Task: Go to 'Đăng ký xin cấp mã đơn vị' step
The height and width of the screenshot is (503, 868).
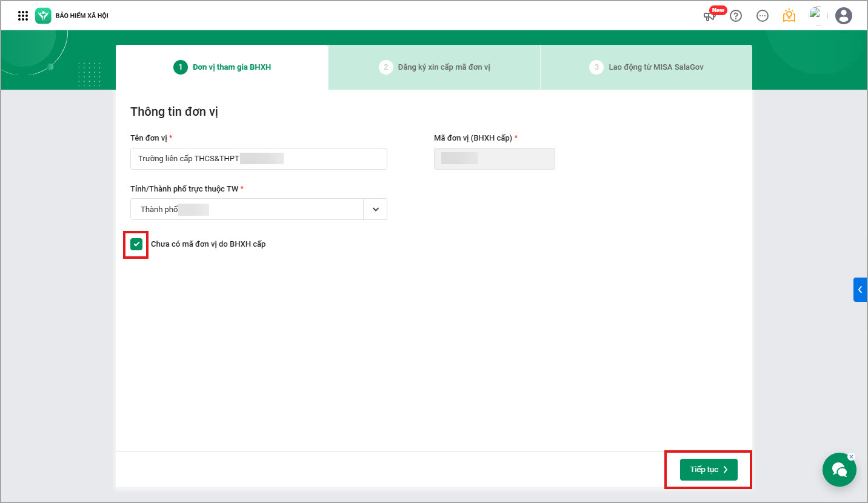Action: [435, 67]
